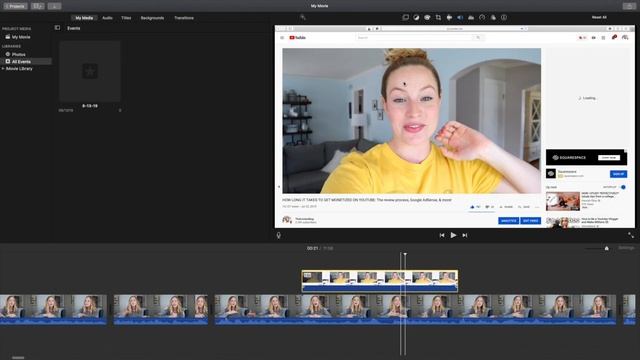Image resolution: width=640 pixels, height=360 pixels.
Task: Open the timeline Settings button
Action: pyautogui.click(x=626, y=248)
